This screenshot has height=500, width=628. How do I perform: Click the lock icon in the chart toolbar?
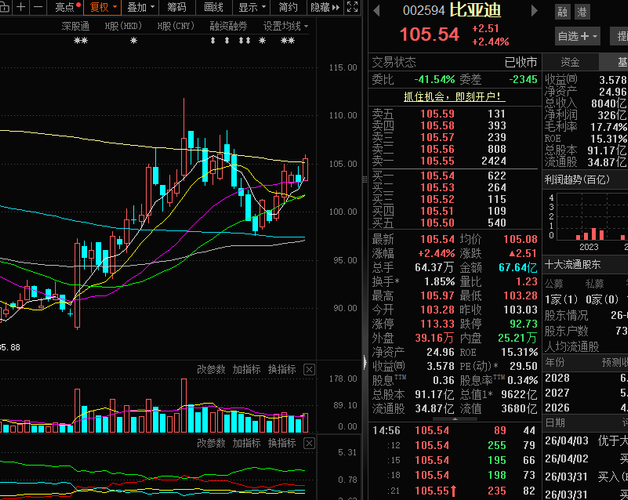(4, 7)
